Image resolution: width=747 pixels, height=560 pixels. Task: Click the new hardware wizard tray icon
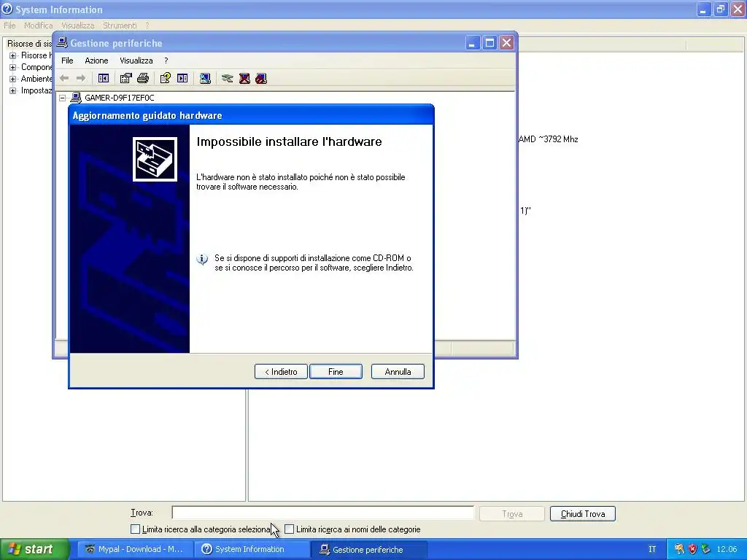[679, 549]
